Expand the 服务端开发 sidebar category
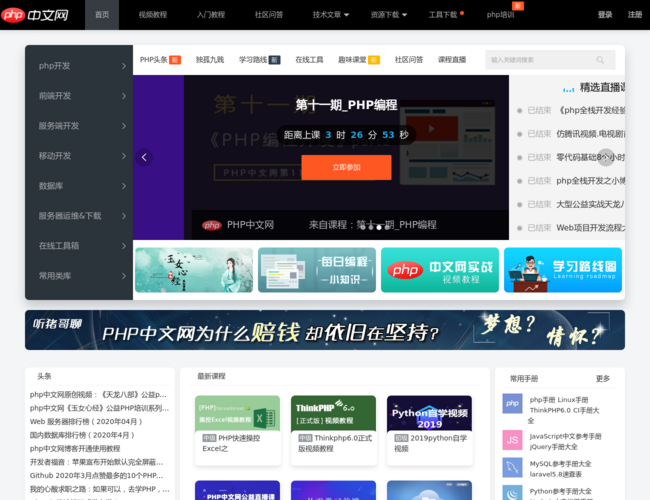Screen dimensions: 650x500 pyautogui.click(x=79, y=126)
